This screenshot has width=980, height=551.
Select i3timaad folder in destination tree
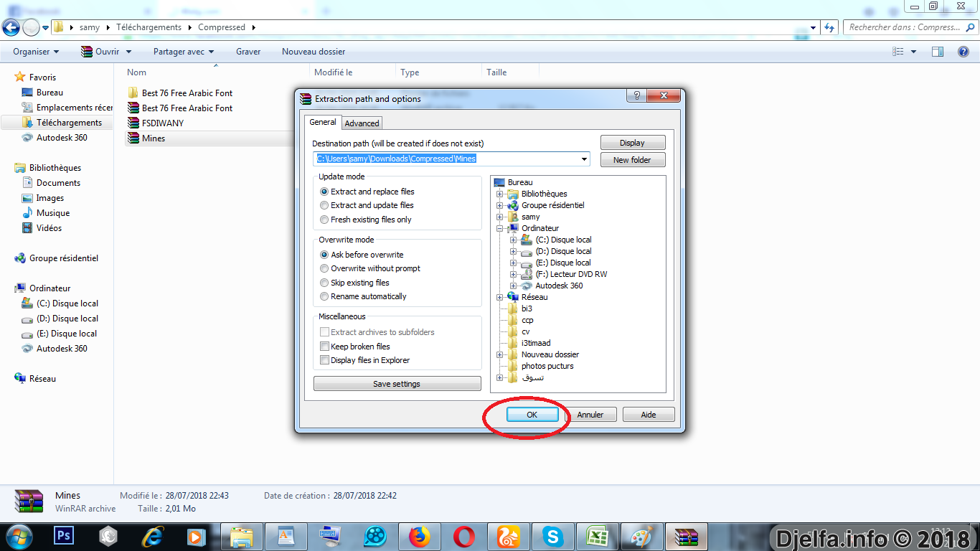tap(536, 343)
